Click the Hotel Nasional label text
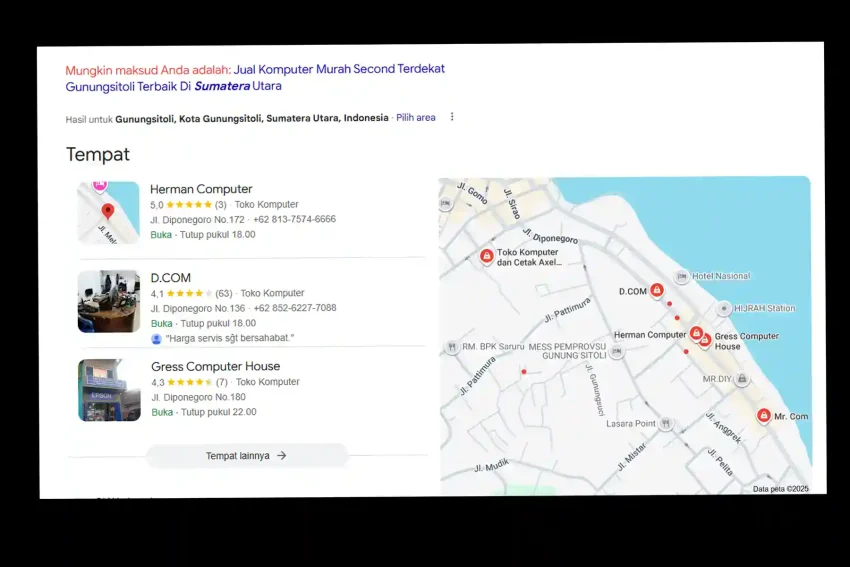 click(x=721, y=276)
